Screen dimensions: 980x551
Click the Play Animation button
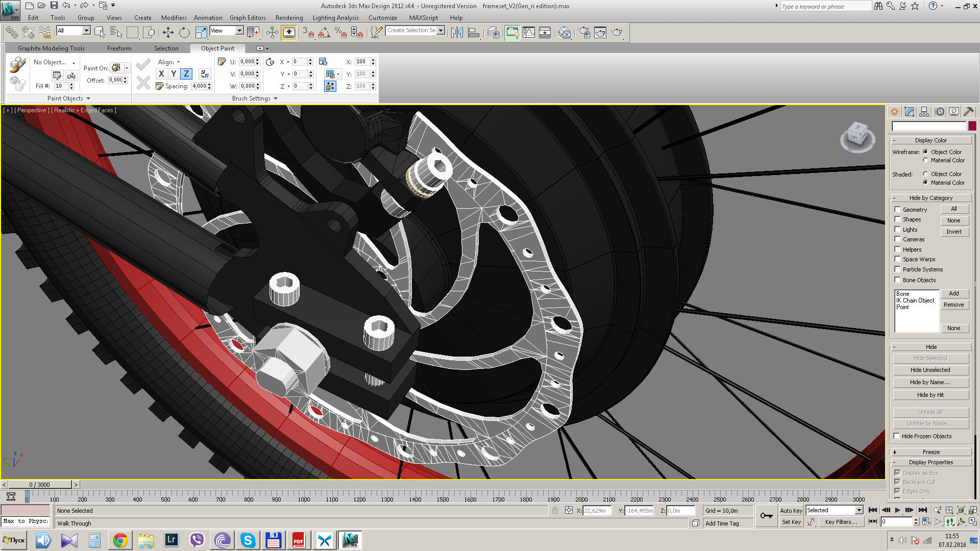coord(897,510)
